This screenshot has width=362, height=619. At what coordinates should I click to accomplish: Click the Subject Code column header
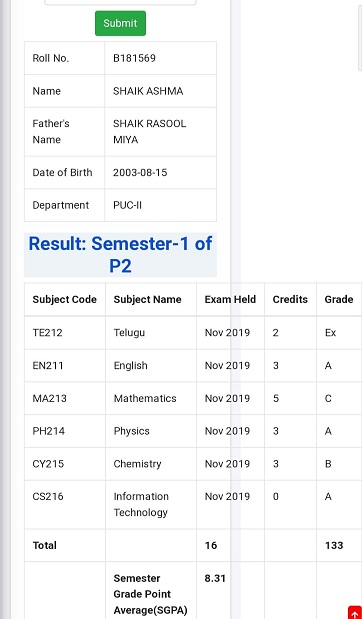[x=64, y=300]
